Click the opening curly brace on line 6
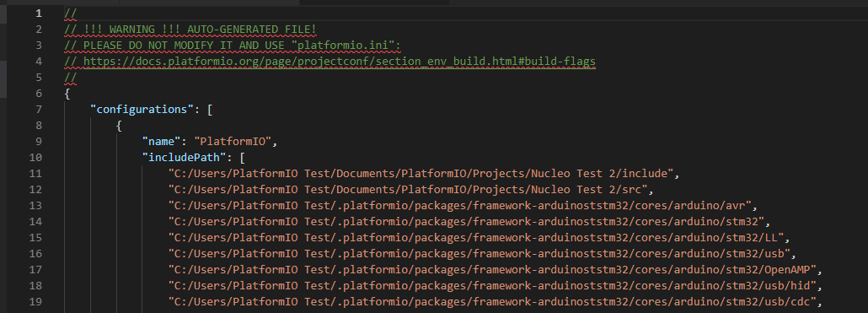This screenshot has height=313, width=868. coord(67,93)
